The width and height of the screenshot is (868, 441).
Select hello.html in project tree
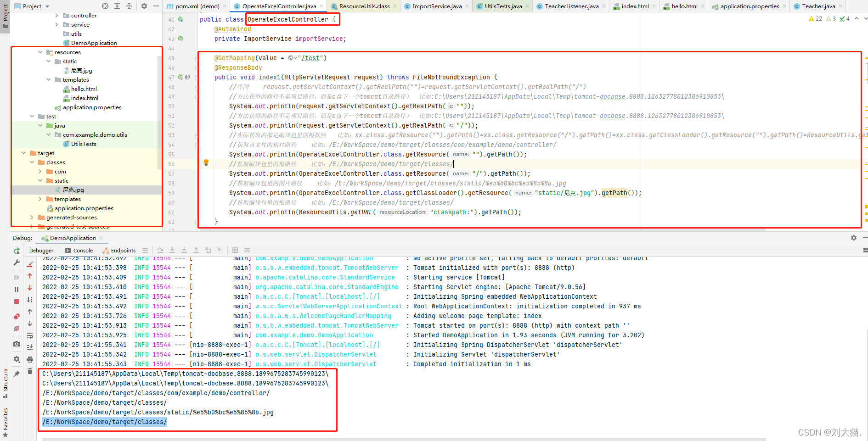[84, 89]
